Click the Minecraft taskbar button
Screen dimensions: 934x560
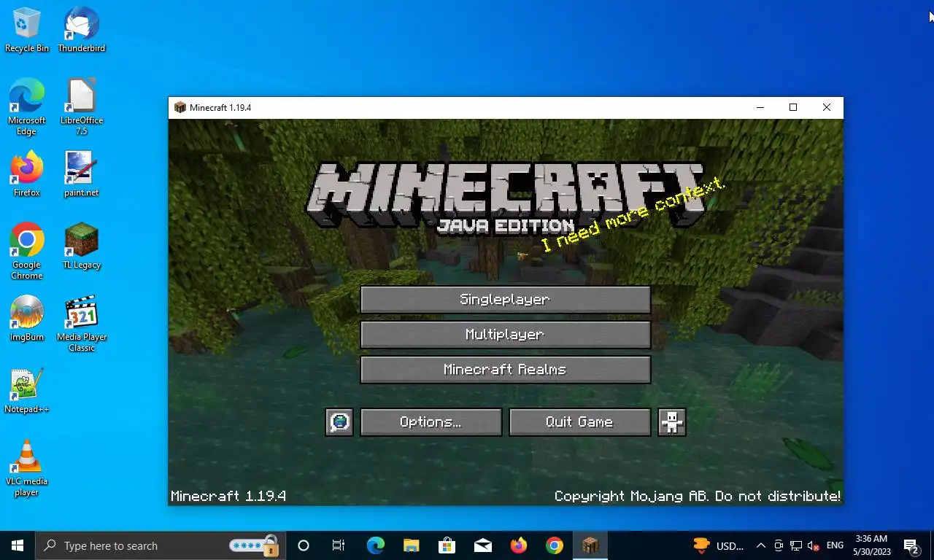[x=590, y=545]
